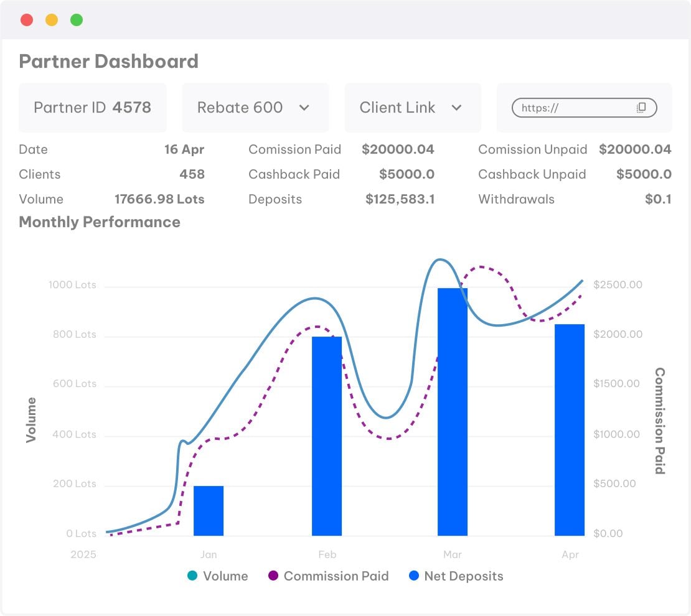Select the March net deposits bar

(452, 412)
